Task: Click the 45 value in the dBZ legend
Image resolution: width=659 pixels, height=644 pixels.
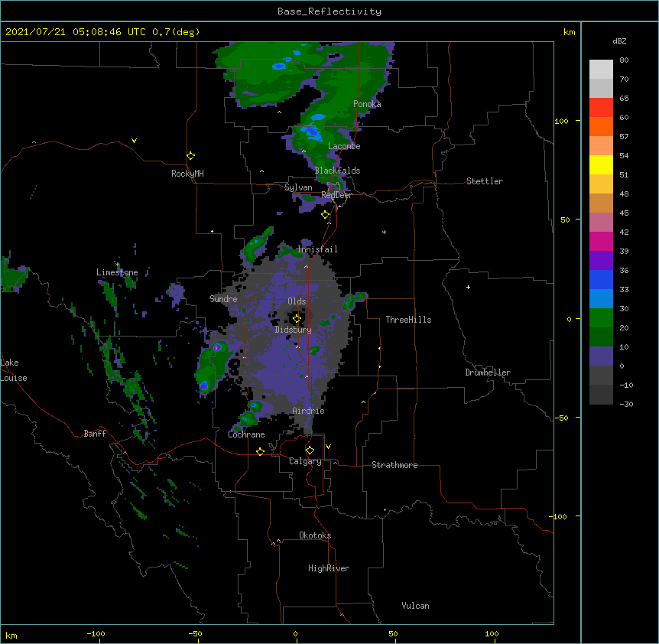Action: (624, 213)
